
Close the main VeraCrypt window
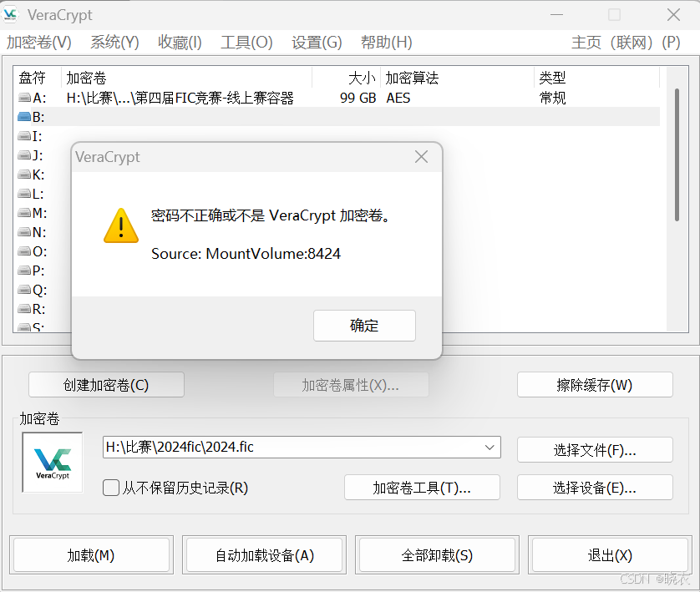[673, 15]
